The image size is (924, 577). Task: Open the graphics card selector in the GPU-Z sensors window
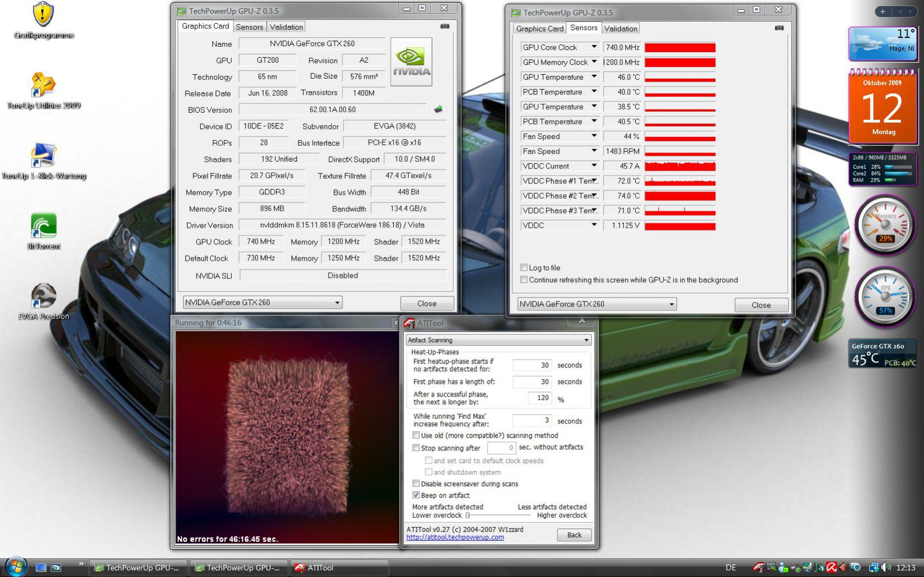(597, 304)
